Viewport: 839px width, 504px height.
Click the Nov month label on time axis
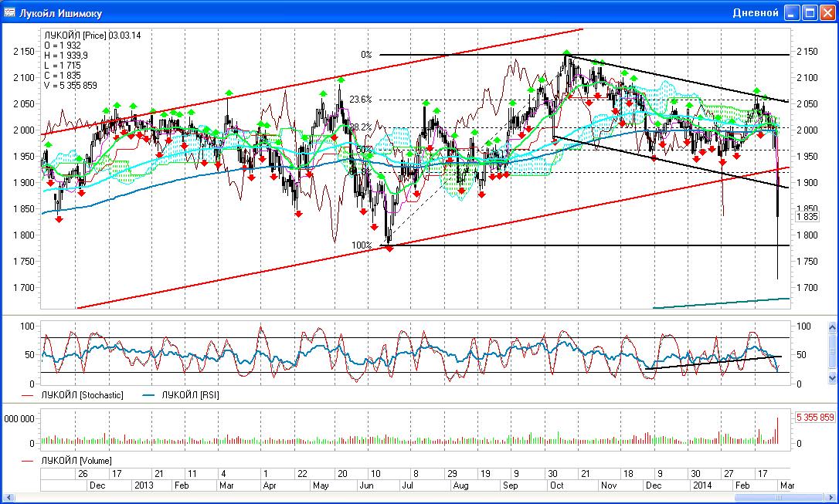609,485
